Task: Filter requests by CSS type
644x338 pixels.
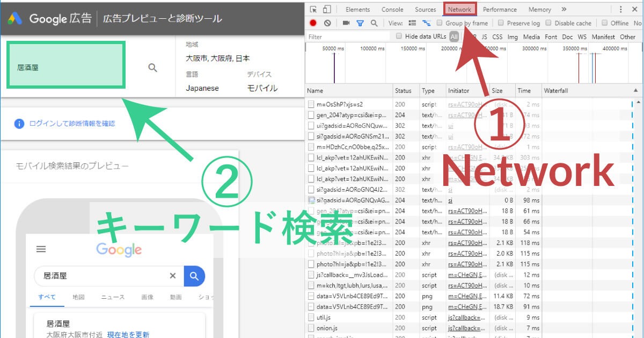Action: [497, 37]
